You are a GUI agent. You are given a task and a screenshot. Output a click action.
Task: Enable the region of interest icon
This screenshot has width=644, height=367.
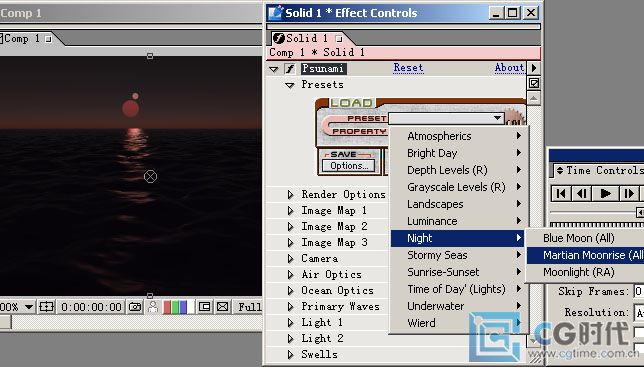pos(205,307)
